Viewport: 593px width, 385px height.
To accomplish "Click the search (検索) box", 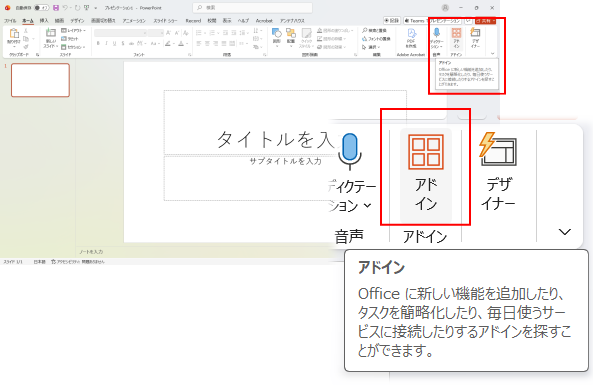I will [x=252, y=8].
